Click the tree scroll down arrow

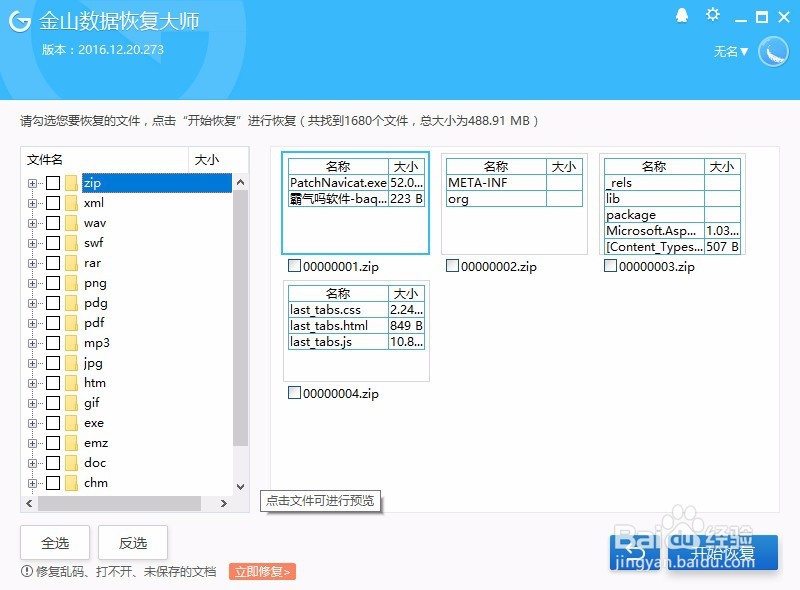(240, 486)
